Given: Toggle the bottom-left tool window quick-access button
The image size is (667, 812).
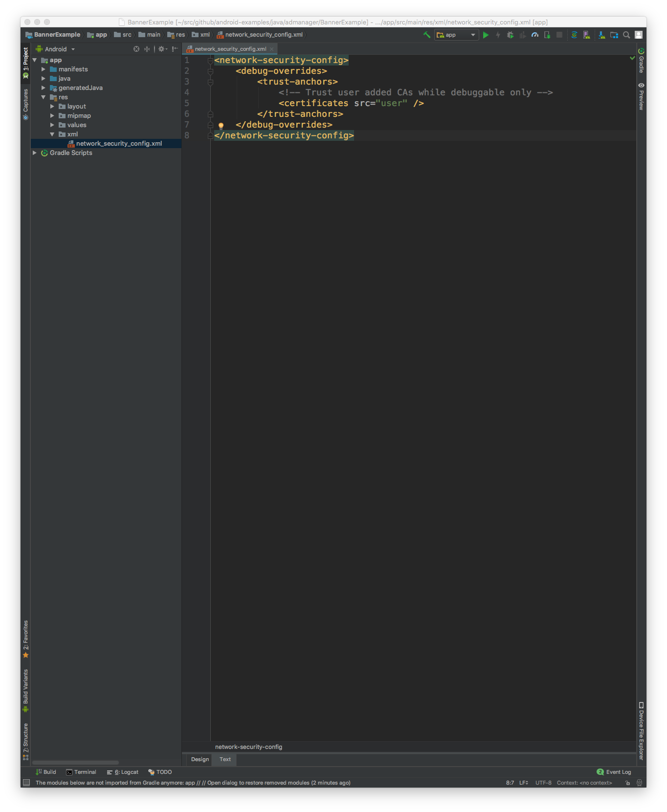Looking at the screenshot, I should (x=26, y=783).
